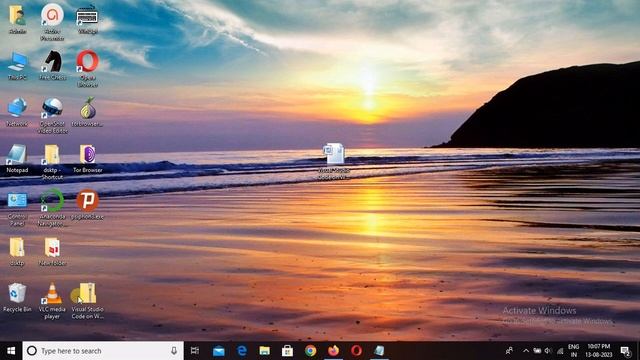Switch to Firefox on the taskbar
The width and height of the screenshot is (640, 360).
333,351
